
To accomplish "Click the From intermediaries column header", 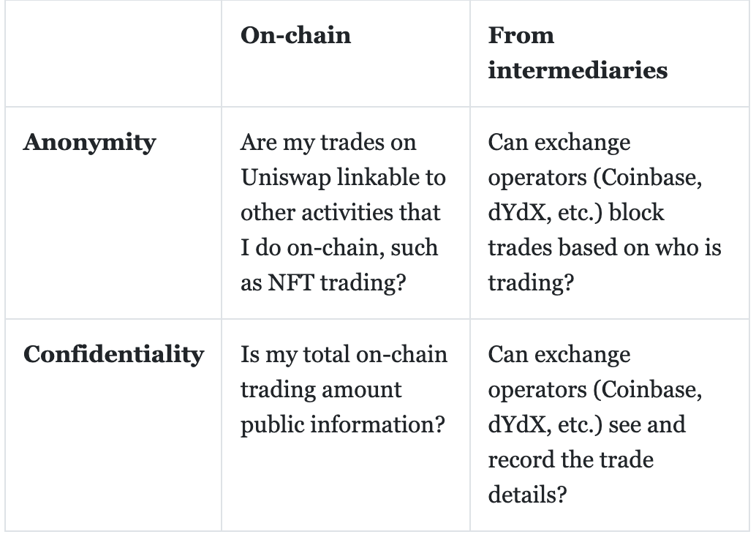I will point(578,53).
